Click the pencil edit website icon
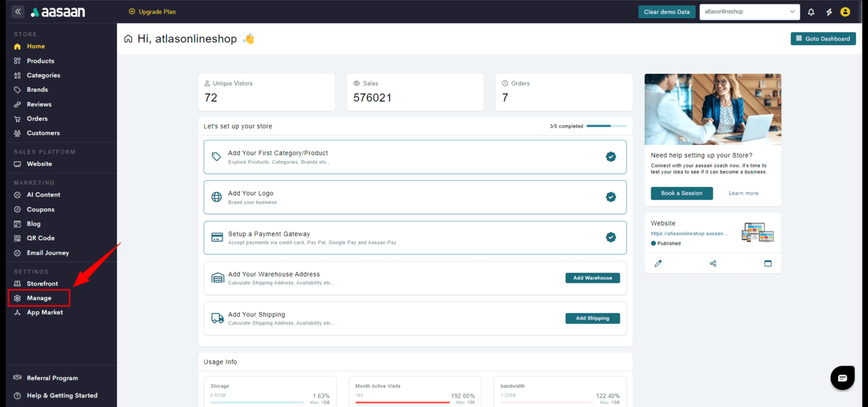This screenshot has width=868, height=407. click(x=658, y=263)
